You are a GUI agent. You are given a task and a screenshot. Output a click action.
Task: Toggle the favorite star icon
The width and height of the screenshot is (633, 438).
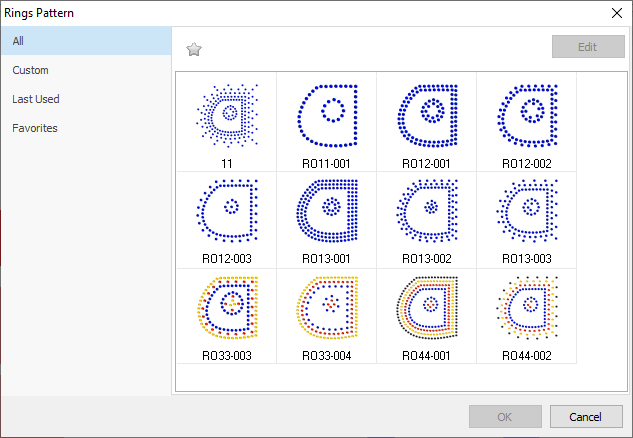click(195, 48)
